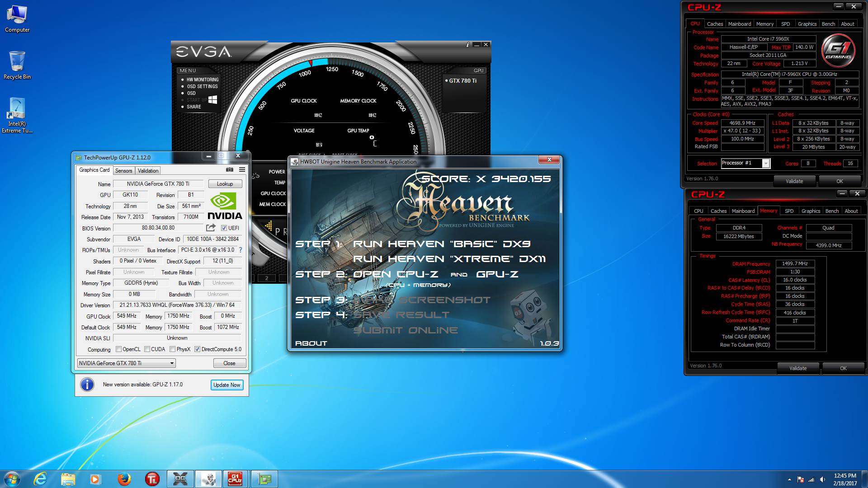Click the info icon in GPU-Z update bar

click(x=87, y=385)
